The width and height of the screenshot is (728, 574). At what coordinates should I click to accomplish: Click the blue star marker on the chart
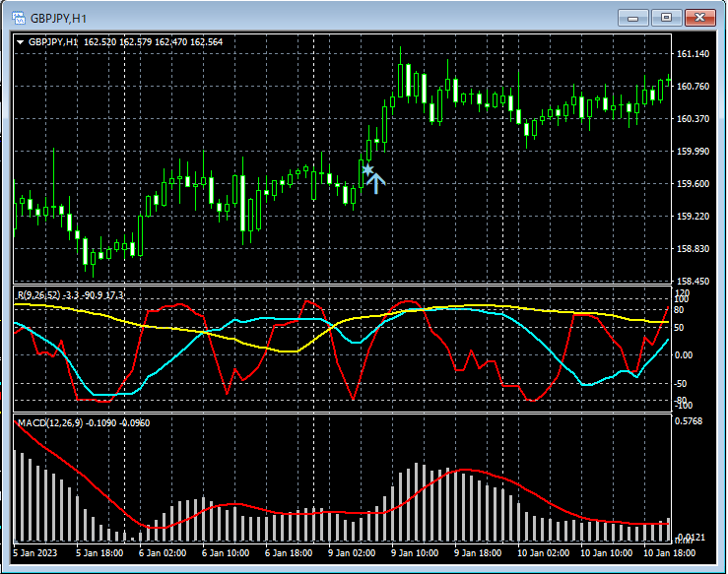[367, 170]
